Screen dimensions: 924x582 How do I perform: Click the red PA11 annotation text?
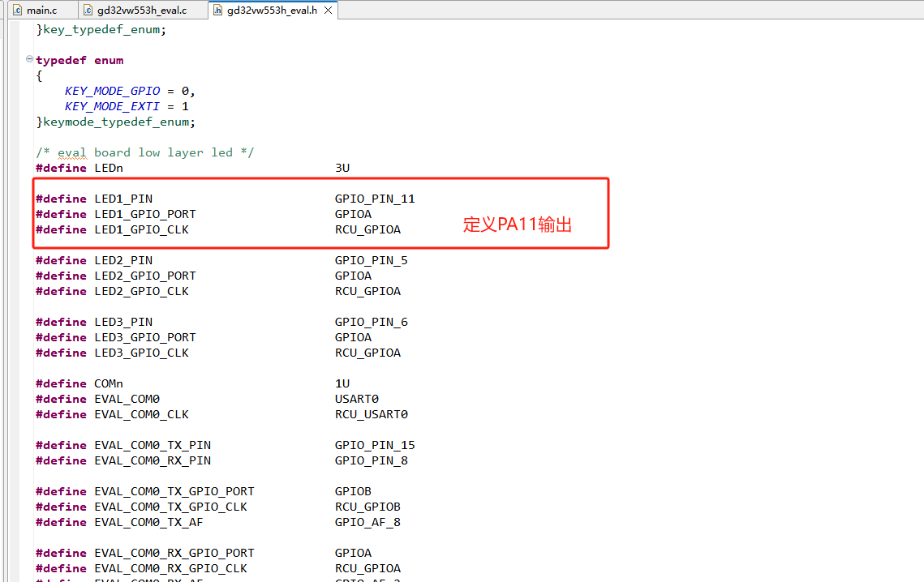pyautogui.click(x=518, y=225)
